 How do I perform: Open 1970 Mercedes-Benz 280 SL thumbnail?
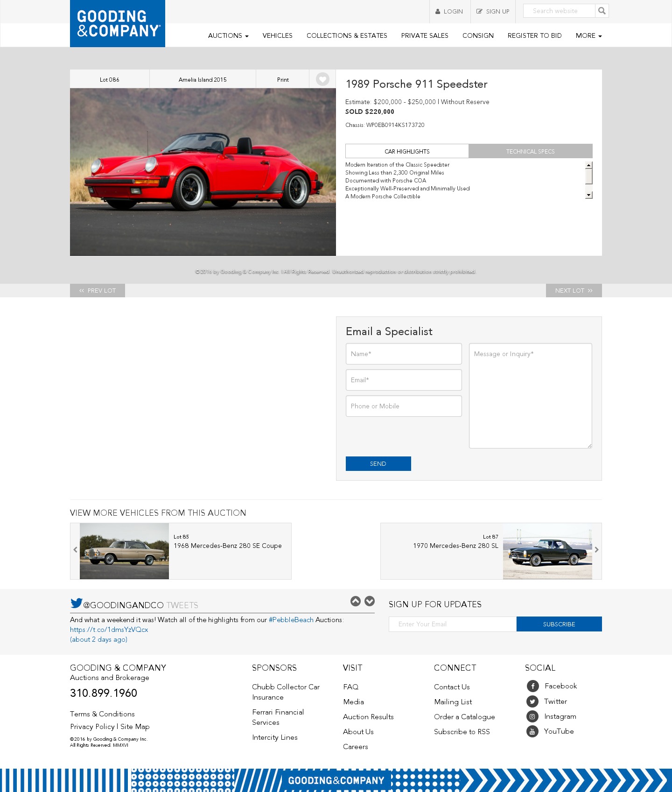click(547, 551)
